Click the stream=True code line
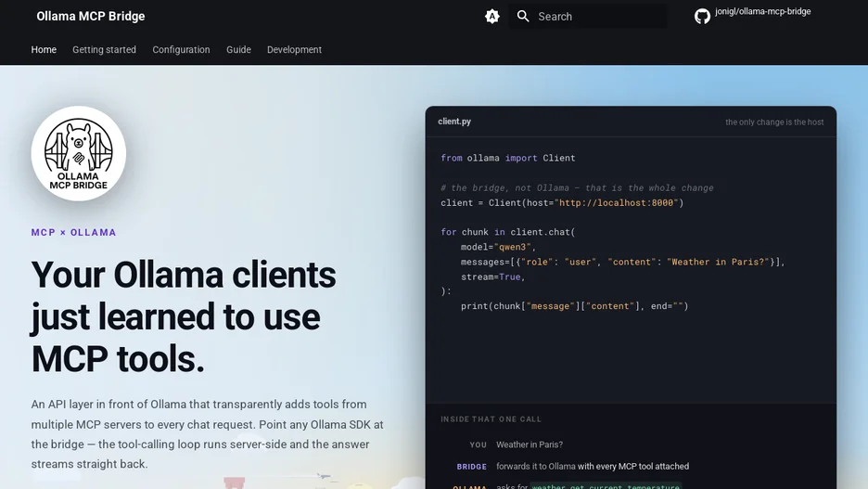The height and width of the screenshot is (489, 868). (x=492, y=277)
